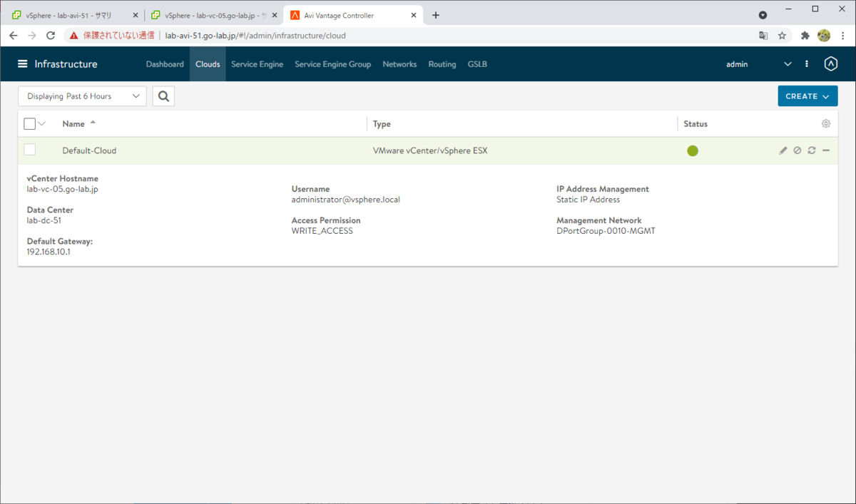Collapse the Default-Cloud details via minus icon

826,150
